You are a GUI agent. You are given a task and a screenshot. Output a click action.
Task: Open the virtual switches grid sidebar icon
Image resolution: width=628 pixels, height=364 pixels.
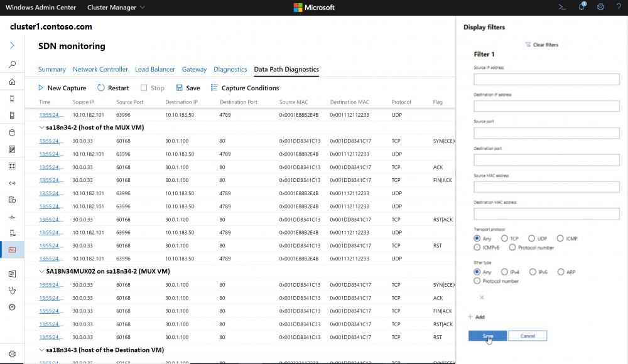[12, 166]
